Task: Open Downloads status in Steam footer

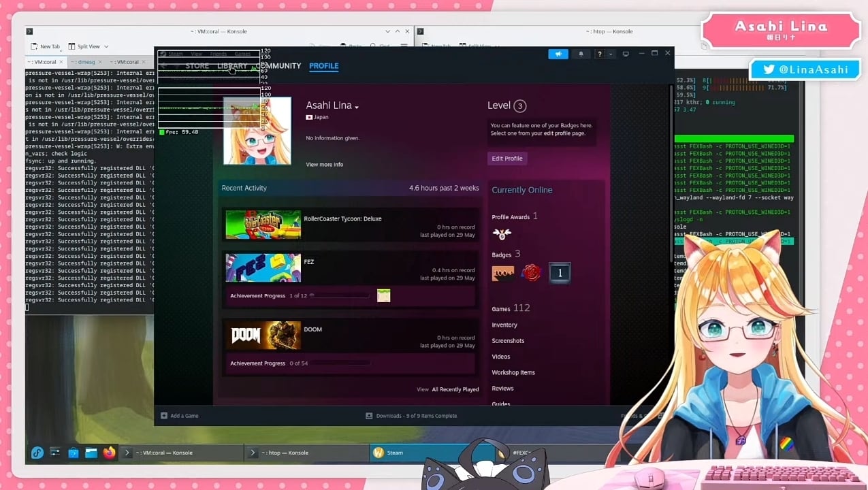Action: click(411, 416)
